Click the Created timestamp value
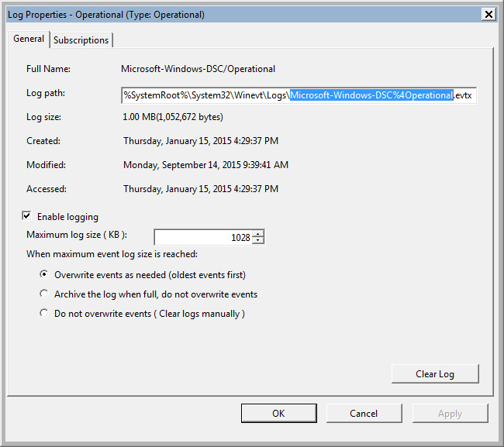Viewport: 504px width, 447px height. point(201,141)
